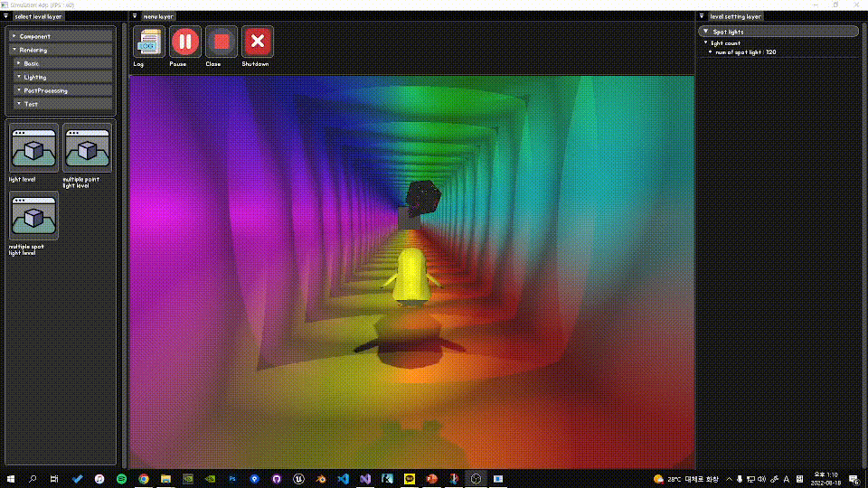
Task: Collapse level setting layer panel arrow
Action: [x=702, y=16]
